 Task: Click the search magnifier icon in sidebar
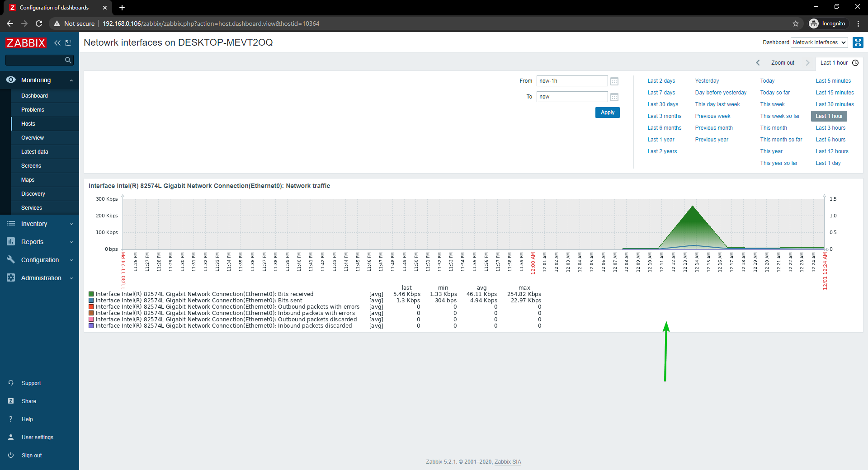(68, 60)
